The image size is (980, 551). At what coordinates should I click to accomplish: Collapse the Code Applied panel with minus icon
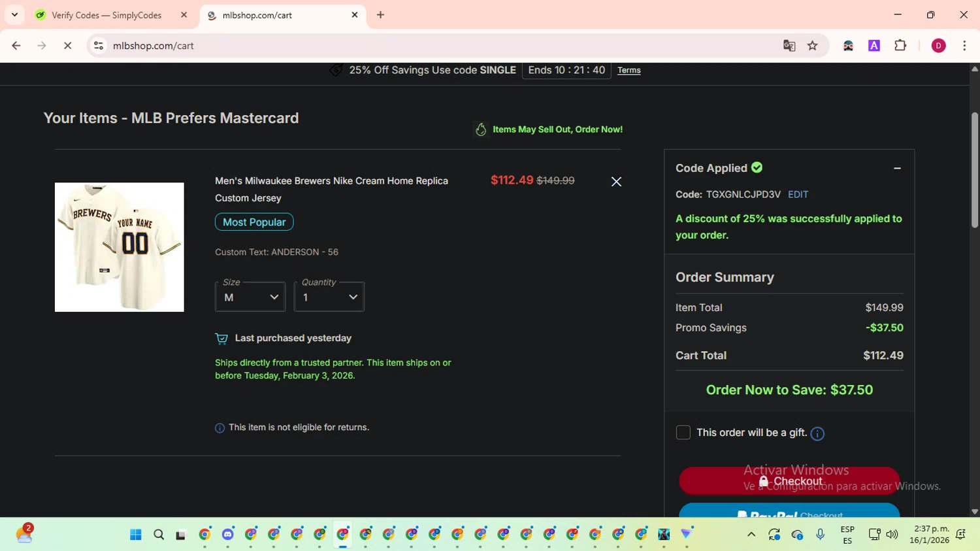(x=897, y=169)
